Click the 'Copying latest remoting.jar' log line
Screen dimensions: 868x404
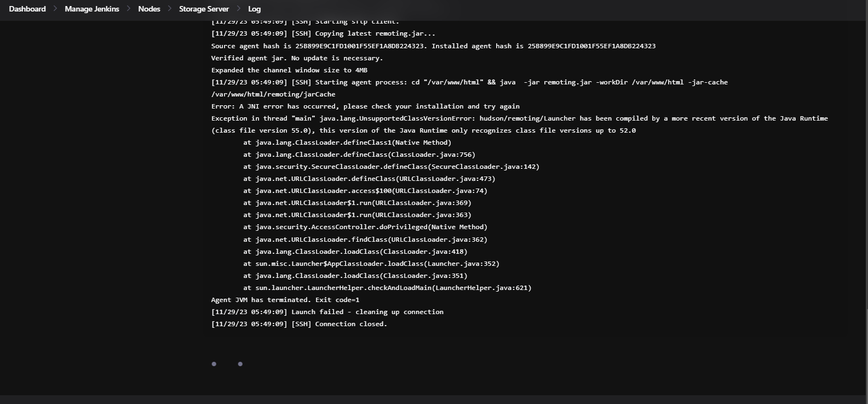point(324,33)
